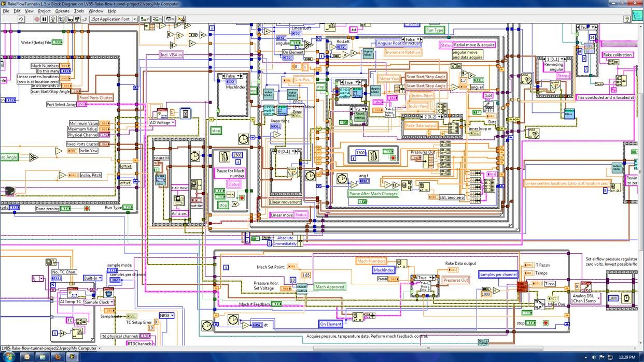Open Context Help via the question-mark icon

627,19
